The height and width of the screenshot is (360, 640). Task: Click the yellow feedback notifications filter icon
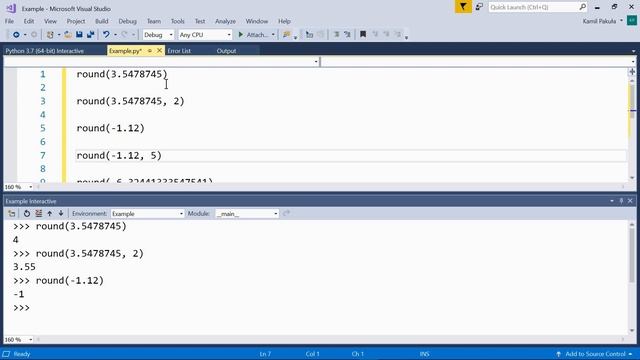tap(463, 7)
